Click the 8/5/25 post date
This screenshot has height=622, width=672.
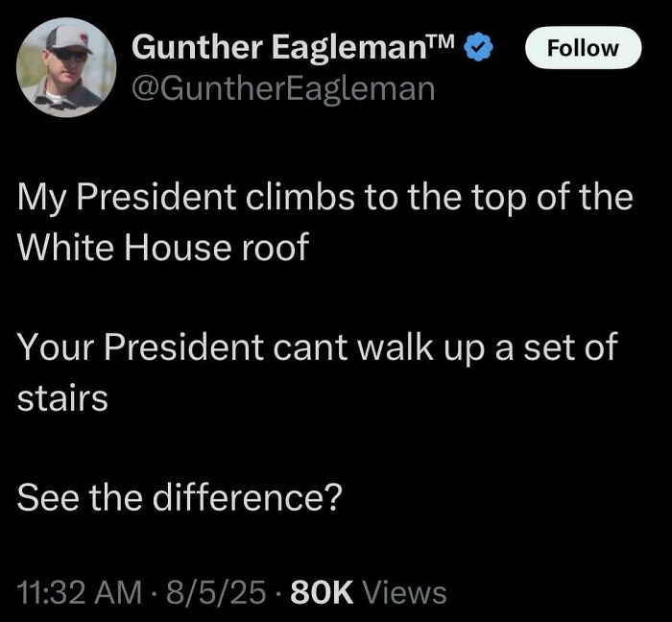pyautogui.click(x=215, y=591)
